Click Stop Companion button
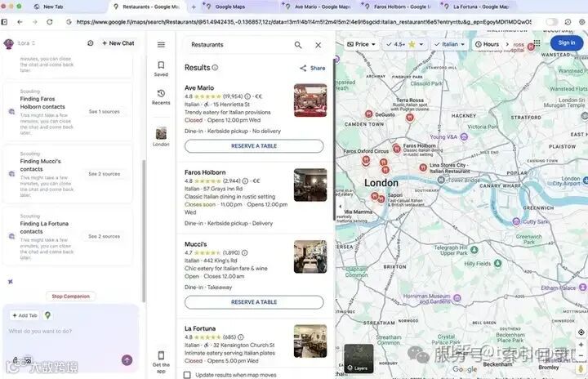The image size is (588, 379). pos(70,296)
